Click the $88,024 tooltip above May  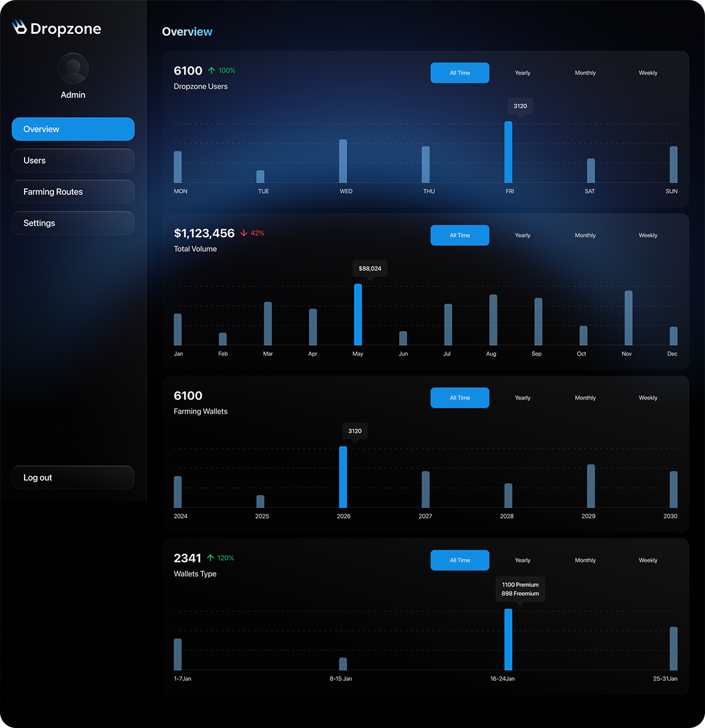(369, 269)
